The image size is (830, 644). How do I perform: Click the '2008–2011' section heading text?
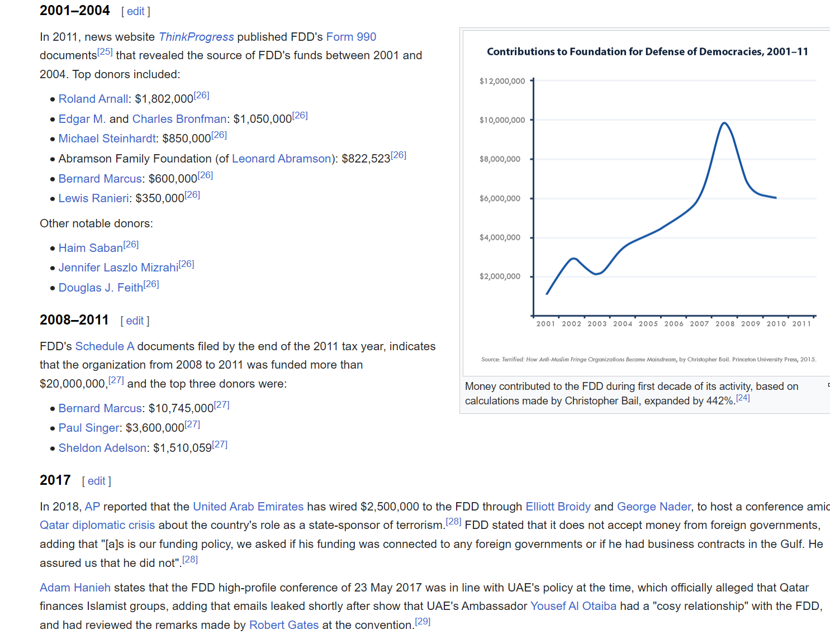point(74,320)
